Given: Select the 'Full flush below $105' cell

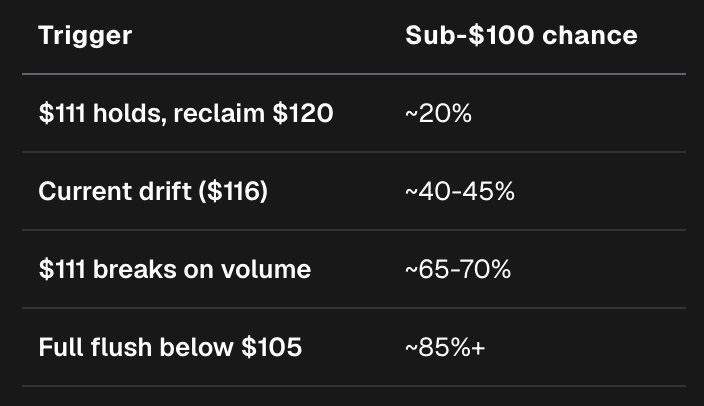Looking at the screenshot, I should pyautogui.click(x=170, y=348).
